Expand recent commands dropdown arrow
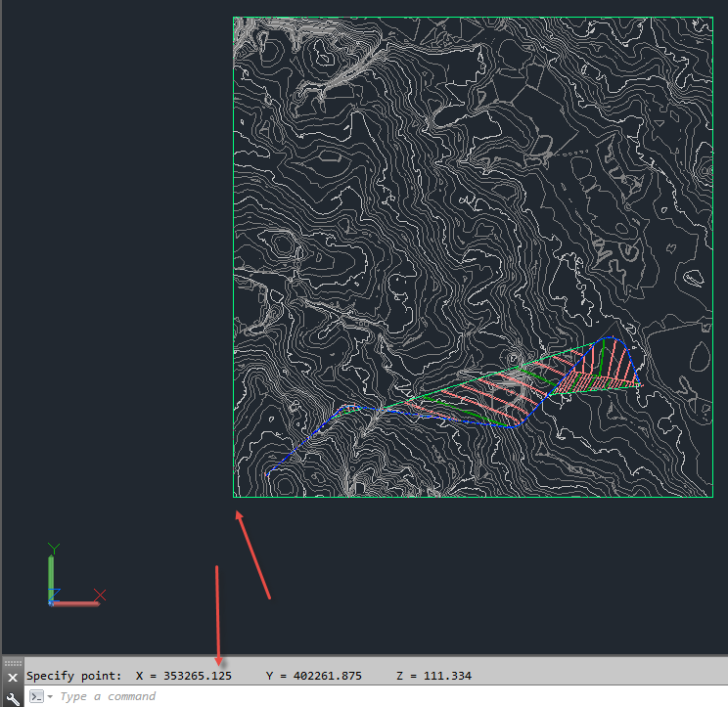The width and height of the screenshot is (728, 707). (50, 696)
